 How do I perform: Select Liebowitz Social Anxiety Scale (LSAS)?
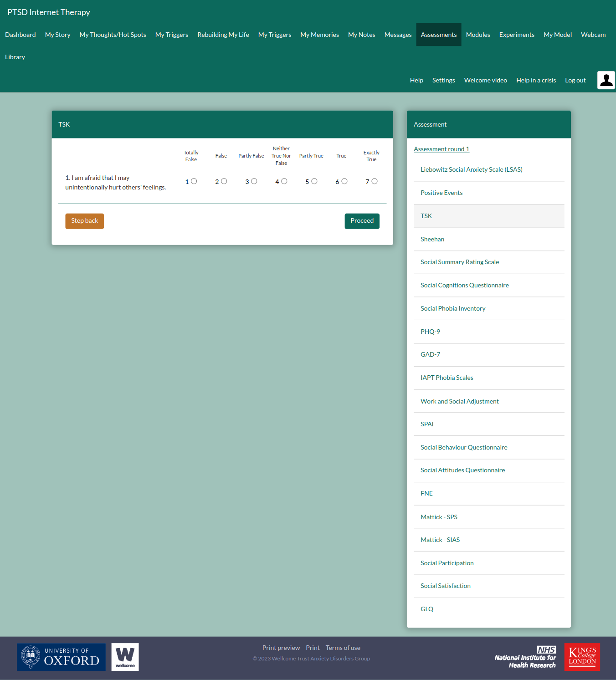click(x=471, y=169)
